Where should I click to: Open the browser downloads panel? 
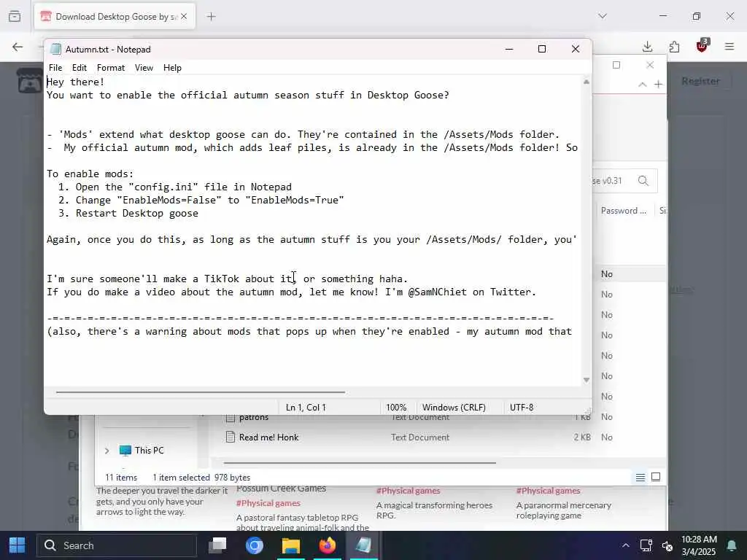647,47
